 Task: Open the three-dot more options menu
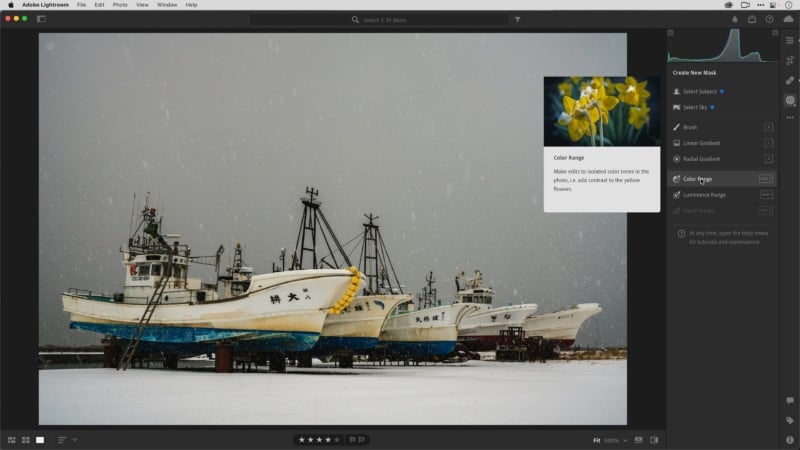point(790,117)
